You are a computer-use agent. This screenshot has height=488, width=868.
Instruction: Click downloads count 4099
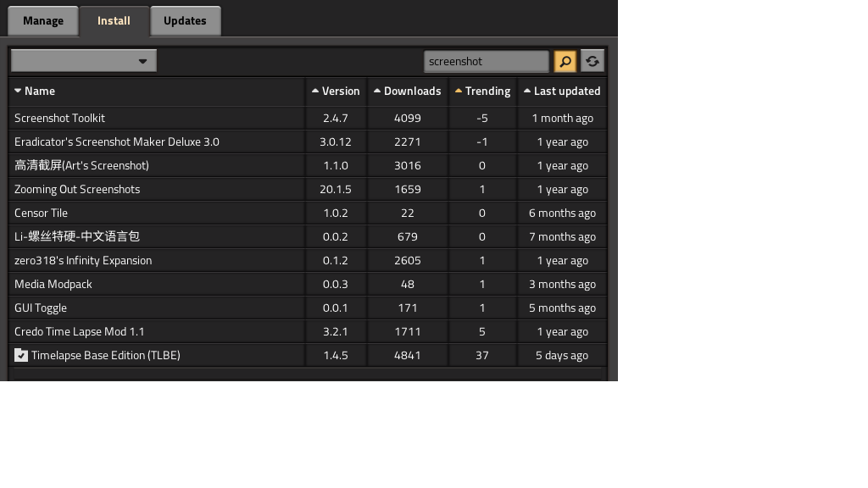tap(408, 118)
